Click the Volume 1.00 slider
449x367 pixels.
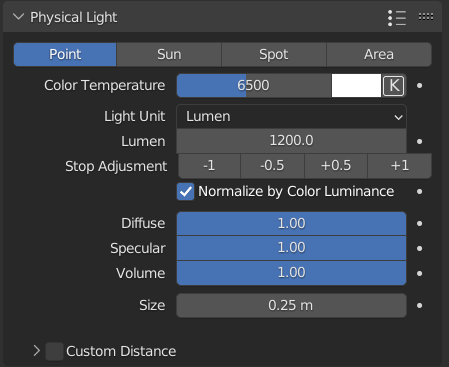point(291,273)
